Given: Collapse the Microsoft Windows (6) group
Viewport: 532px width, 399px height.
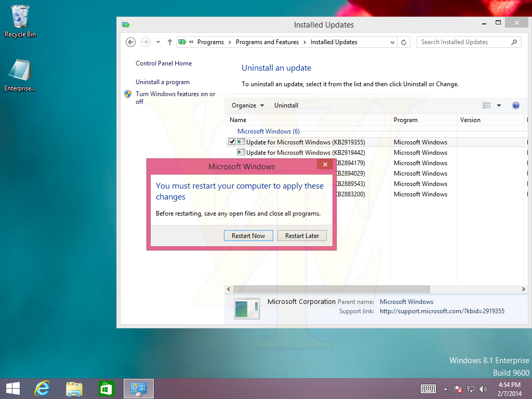Looking at the screenshot, I should click(269, 131).
